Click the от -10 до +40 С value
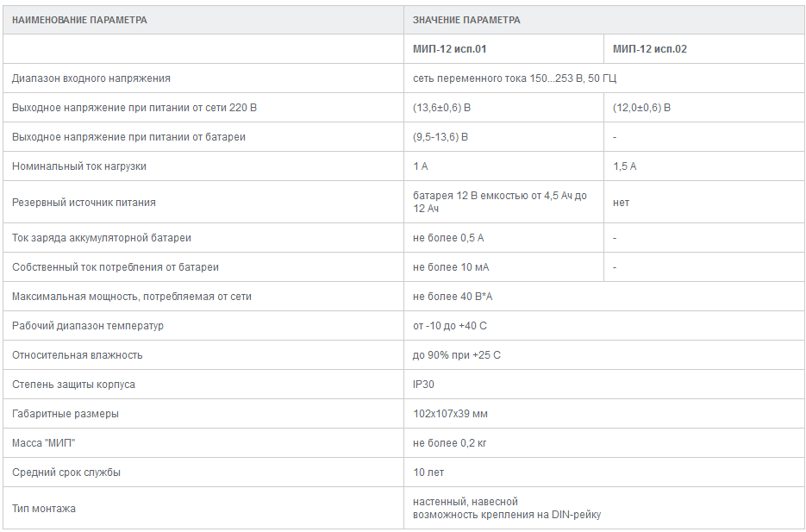The height and width of the screenshot is (532, 806). [x=450, y=326]
